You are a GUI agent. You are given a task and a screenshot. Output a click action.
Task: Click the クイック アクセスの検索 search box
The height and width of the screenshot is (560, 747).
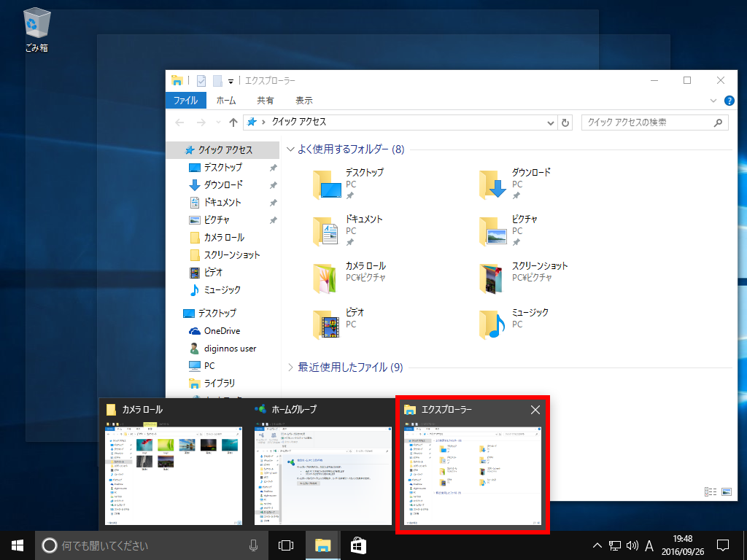tap(654, 122)
